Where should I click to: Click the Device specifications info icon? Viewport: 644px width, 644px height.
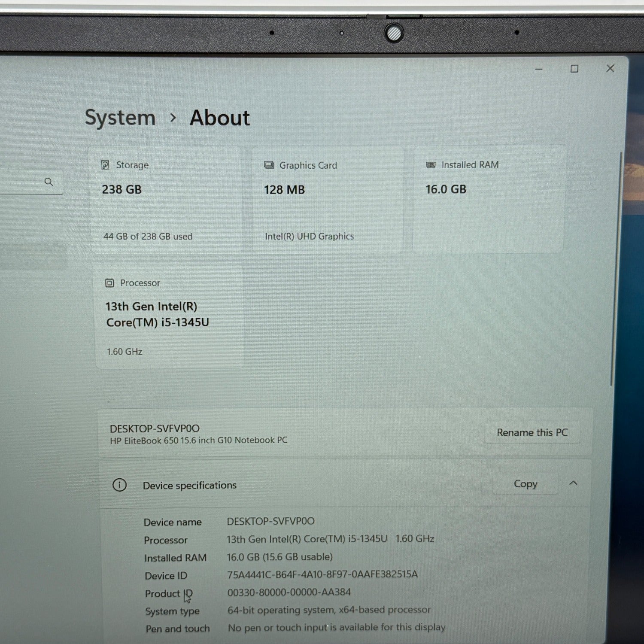click(119, 485)
